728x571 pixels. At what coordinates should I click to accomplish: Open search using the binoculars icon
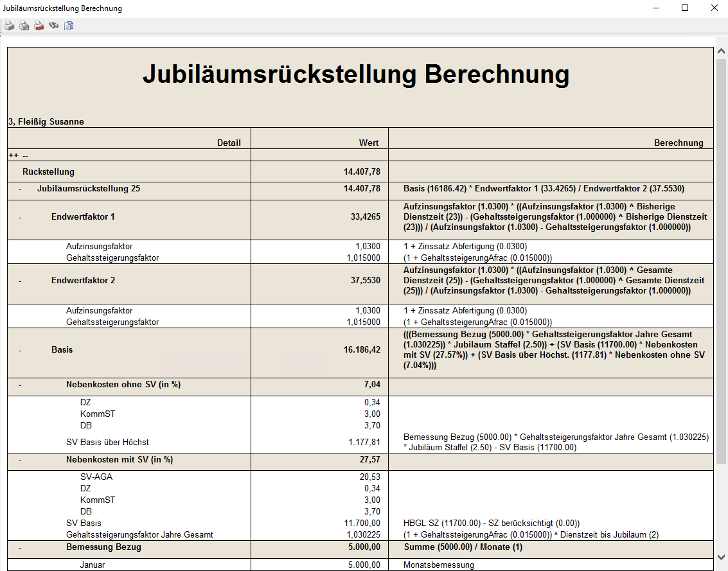[54, 26]
